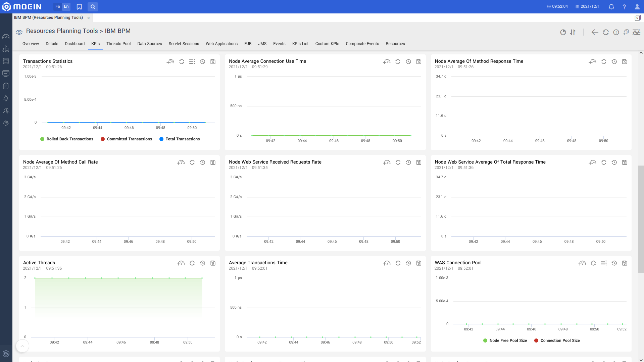Open history for Average Transactions Time
This screenshot has width=644, height=362.
click(408, 263)
